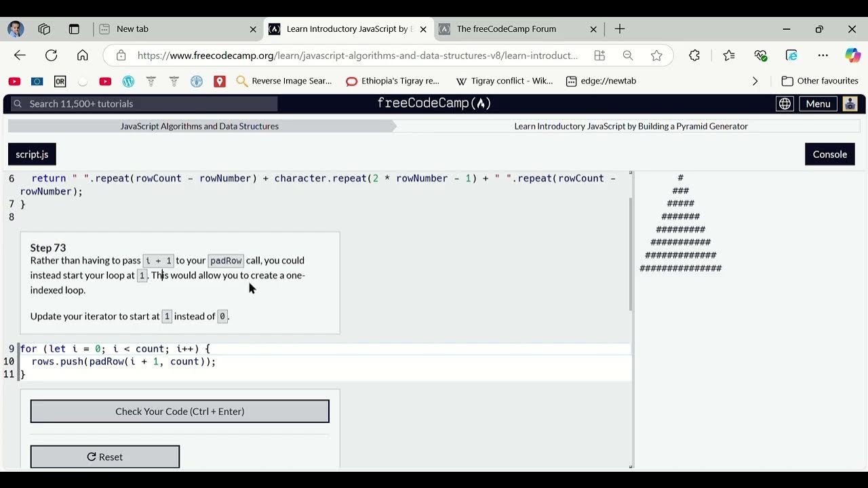This screenshot has height=488, width=868.
Task: Open the Reverse Image Search bookmark
Action: [x=284, y=81]
